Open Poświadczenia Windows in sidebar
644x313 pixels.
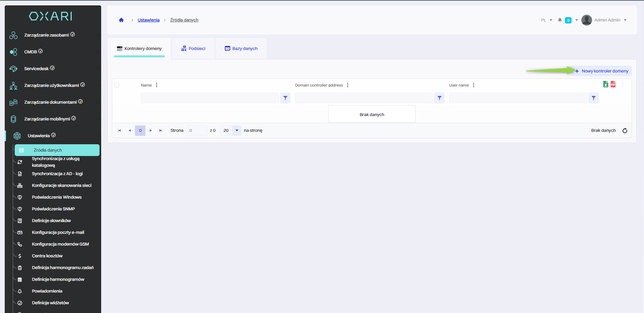point(57,197)
